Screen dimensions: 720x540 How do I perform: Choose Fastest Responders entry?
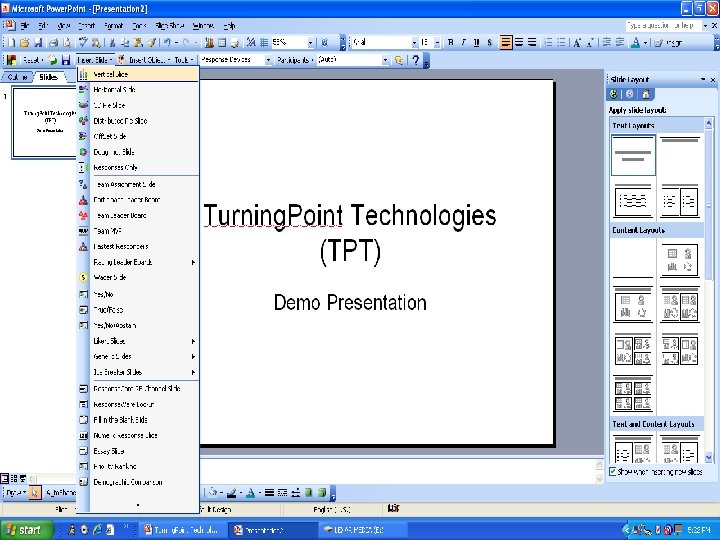click(x=138, y=247)
